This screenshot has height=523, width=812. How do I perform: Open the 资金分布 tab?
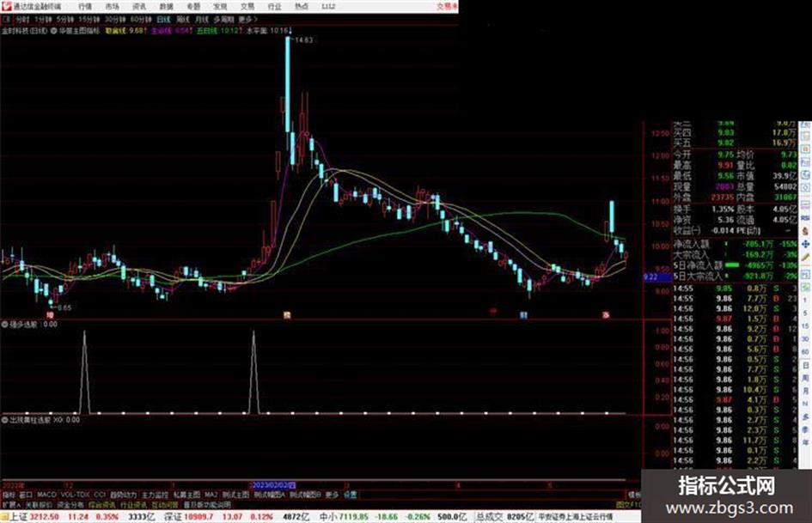(x=70, y=505)
